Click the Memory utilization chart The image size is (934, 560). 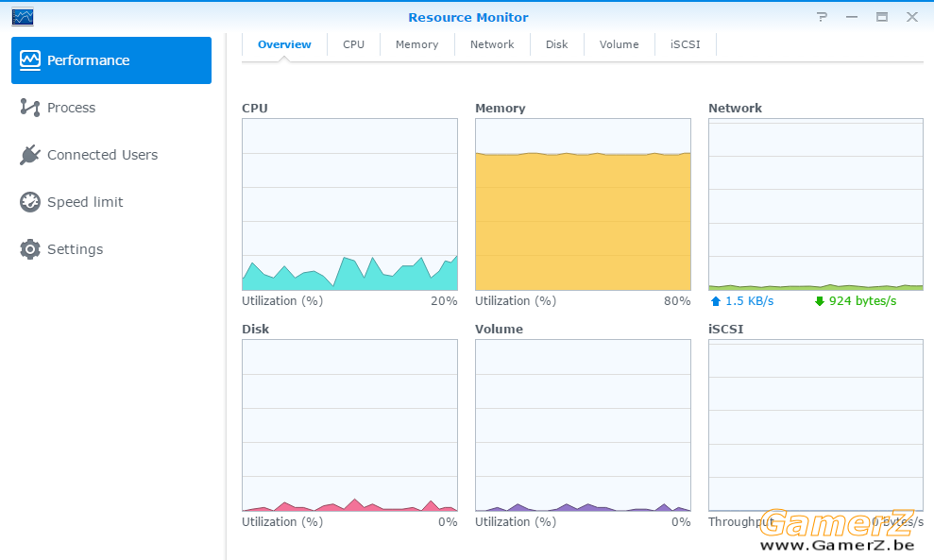click(583, 204)
